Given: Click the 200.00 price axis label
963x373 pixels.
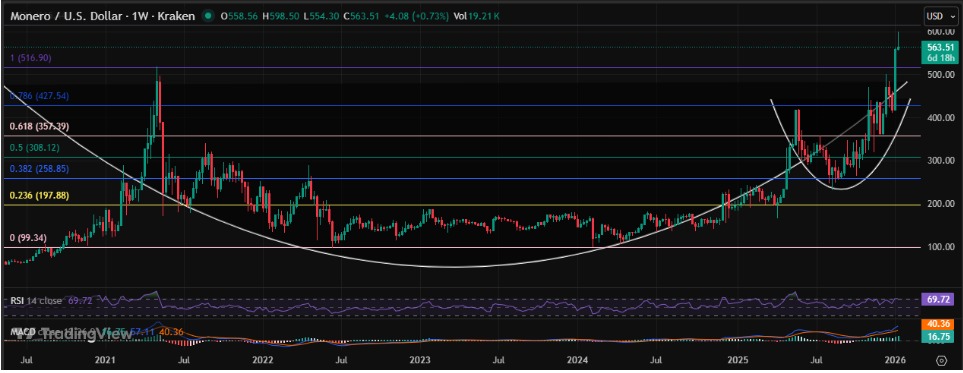Looking at the screenshot, I should tap(941, 203).
